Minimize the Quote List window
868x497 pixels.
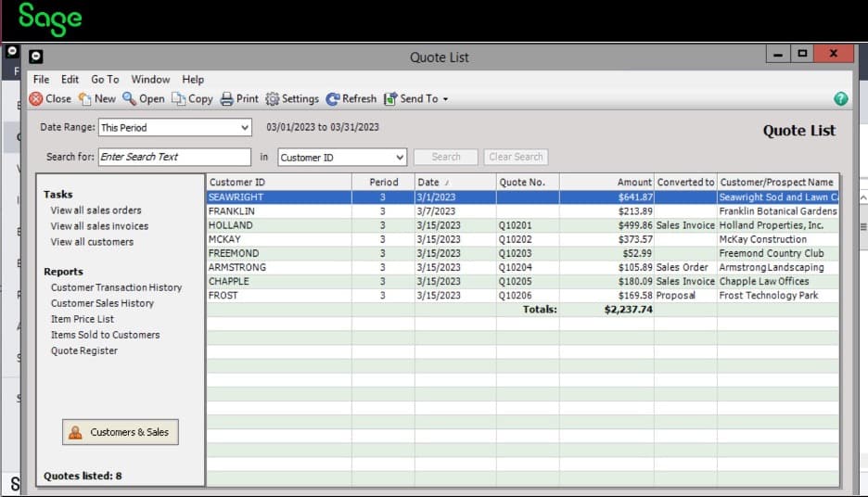coord(778,54)
